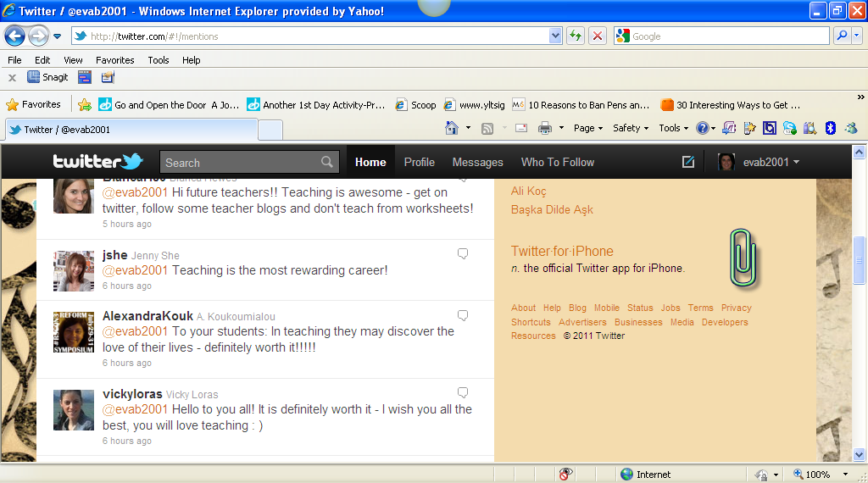Viewport: 868px width, 483px height.
Task: Open the Help menu
Action: pos(191,60)
